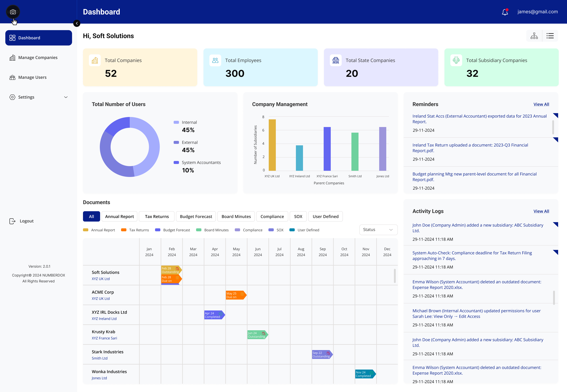Open Manage Companies from the sidebar
The height and width of the screenshot is (392, 567).
click(38, 57)
